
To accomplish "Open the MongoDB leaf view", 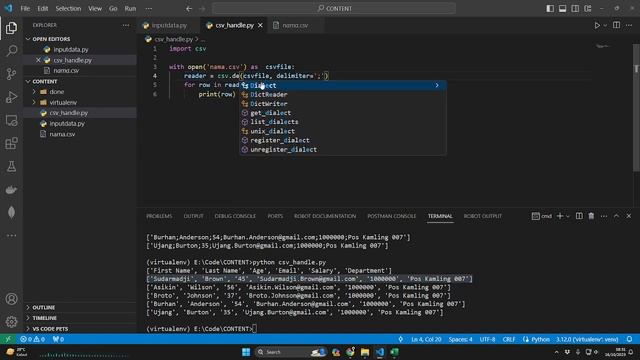I will coord(11,212).
